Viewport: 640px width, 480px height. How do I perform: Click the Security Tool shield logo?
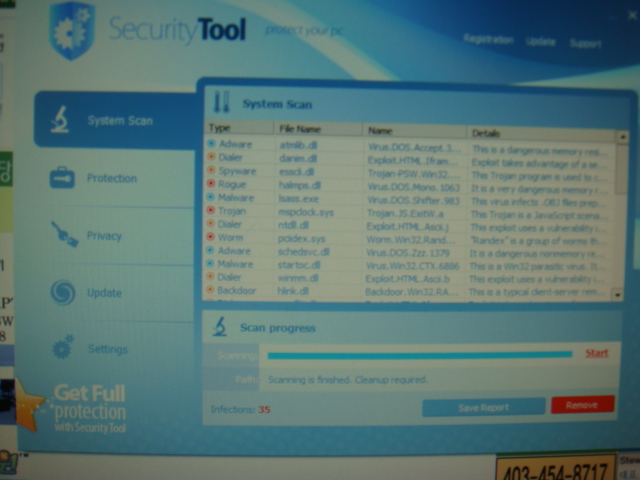[x=72, y=31]
